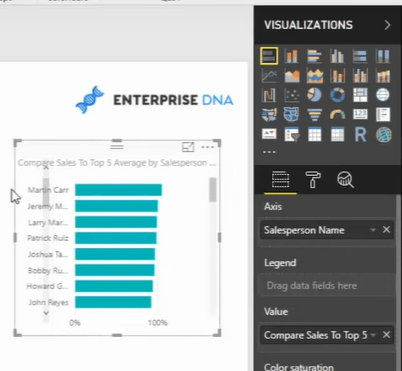Image resolution: width=402 pixels, height=371 pixels.
Task: Choose the clustered column chart visual
Action: (337, 56)
